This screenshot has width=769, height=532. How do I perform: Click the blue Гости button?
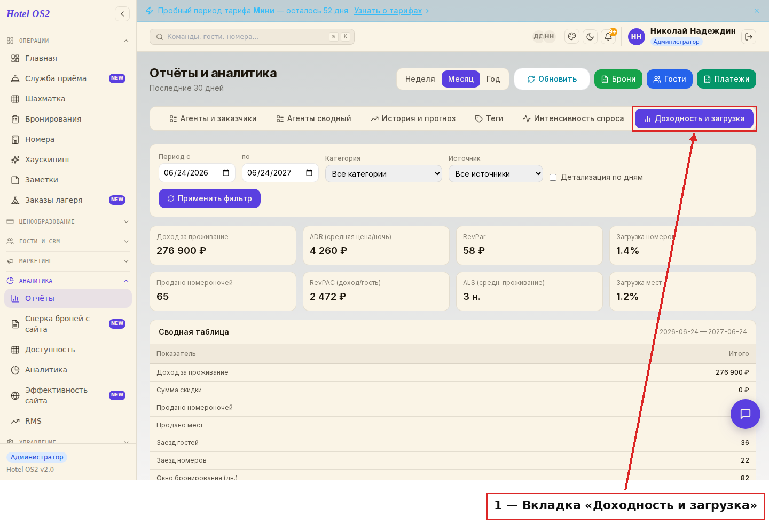pos(670,79)
